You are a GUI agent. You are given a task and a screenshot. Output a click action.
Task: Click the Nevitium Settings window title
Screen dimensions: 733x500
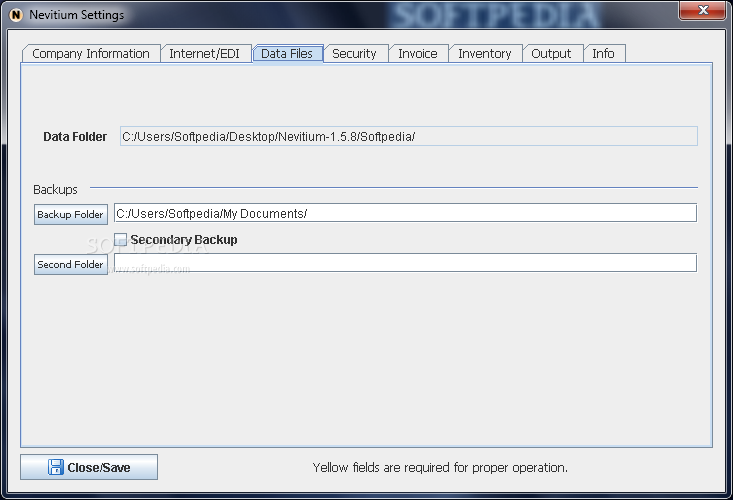[77, 15]
